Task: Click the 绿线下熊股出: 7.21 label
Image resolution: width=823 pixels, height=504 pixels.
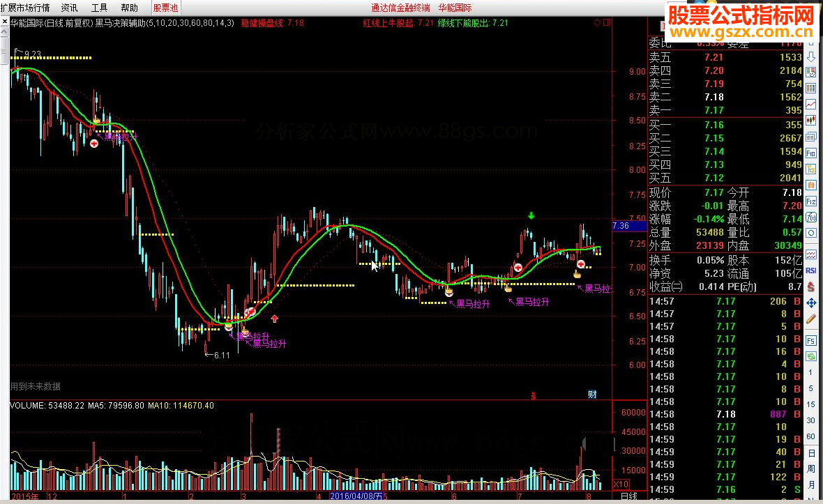Action: [473, 22]
